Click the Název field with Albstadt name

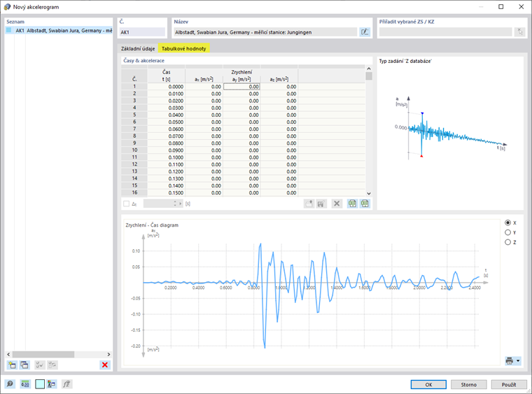click(x=265, y=32)
